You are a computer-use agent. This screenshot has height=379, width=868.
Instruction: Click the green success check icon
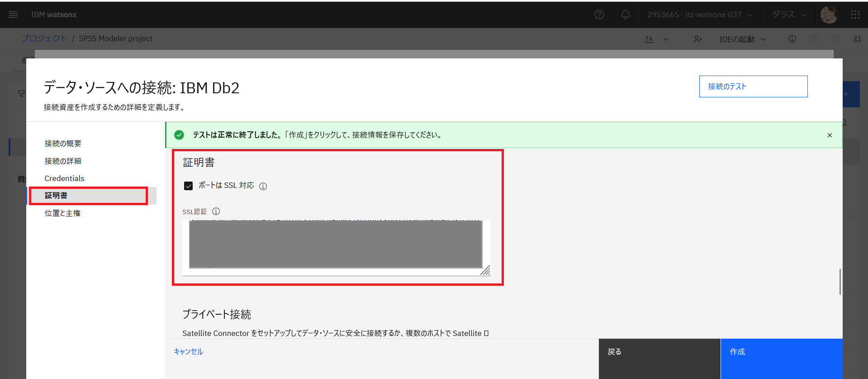pyautogui.click(x=179, y=135)
